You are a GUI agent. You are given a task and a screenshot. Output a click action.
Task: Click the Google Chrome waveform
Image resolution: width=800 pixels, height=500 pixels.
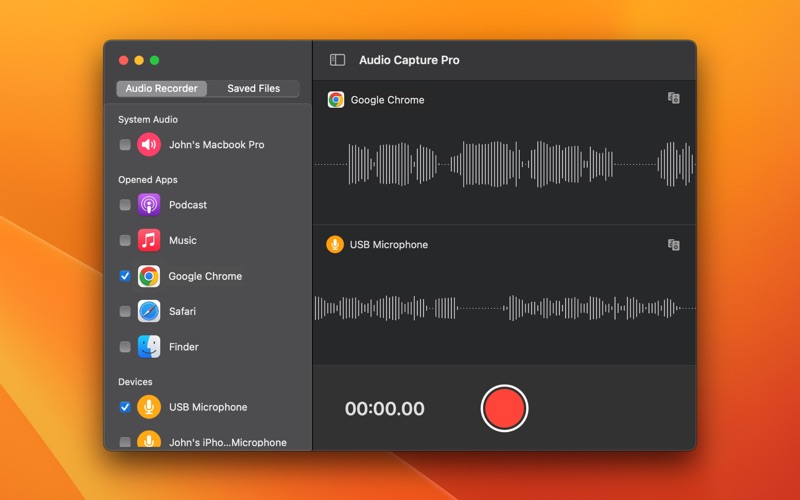(505, 164)
